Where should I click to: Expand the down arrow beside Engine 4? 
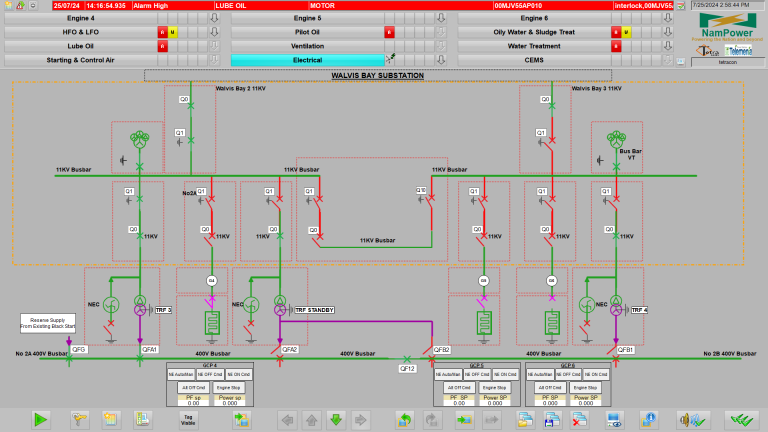[x=214, y=18]
